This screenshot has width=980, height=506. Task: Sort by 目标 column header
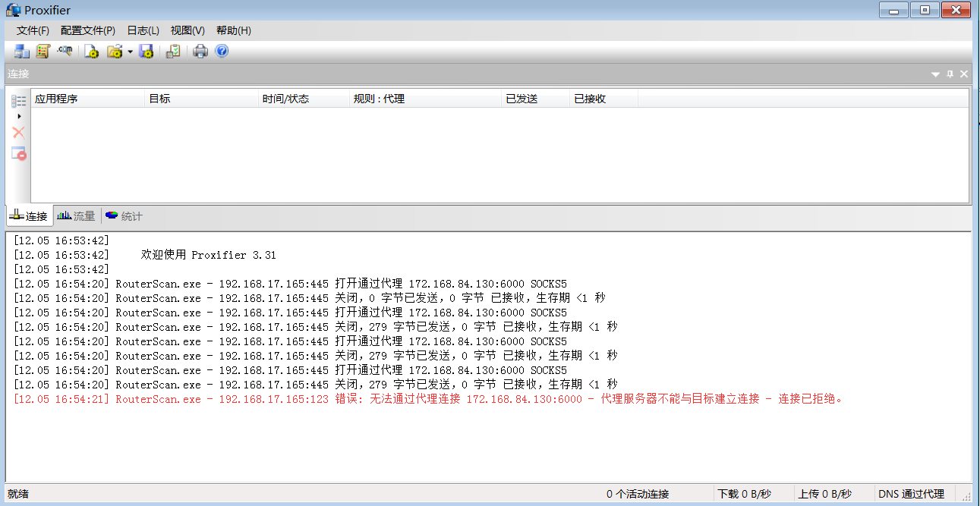click(x=201, y=99)
